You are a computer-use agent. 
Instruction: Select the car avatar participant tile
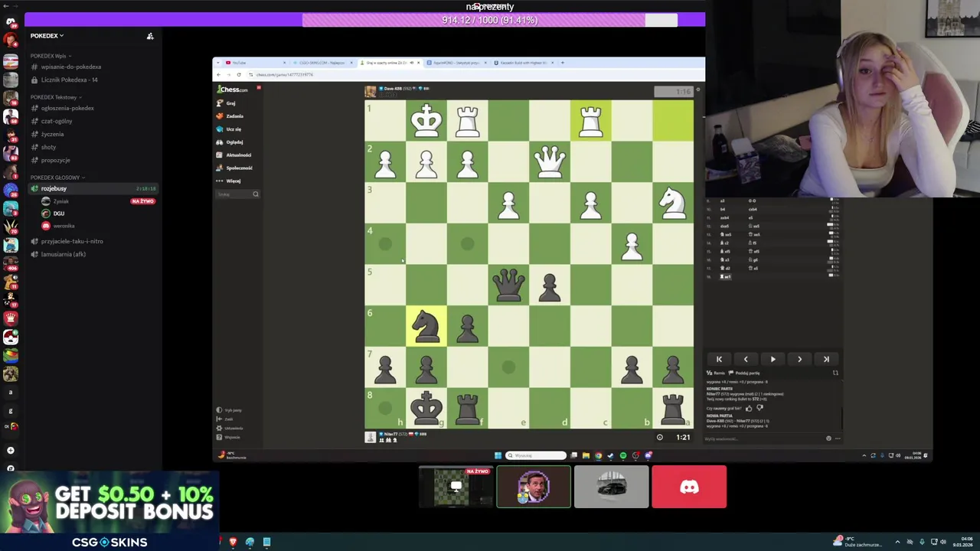pyautogui.click(x=611, y=487)
